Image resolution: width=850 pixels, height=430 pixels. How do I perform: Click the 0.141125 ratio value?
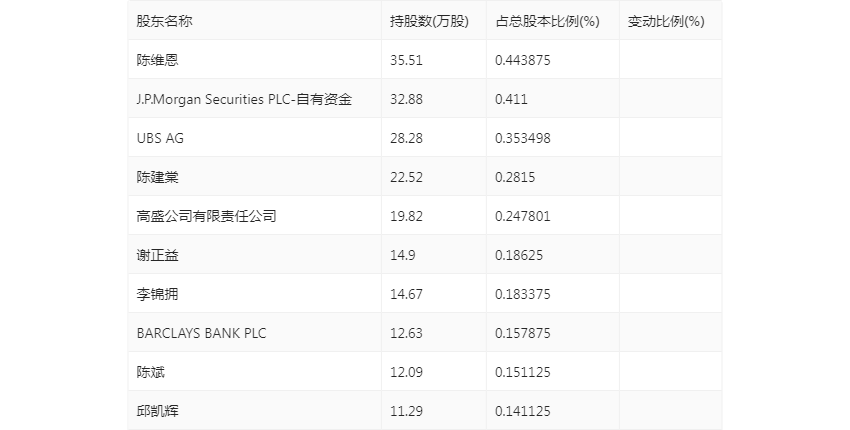tap(523, 411)
